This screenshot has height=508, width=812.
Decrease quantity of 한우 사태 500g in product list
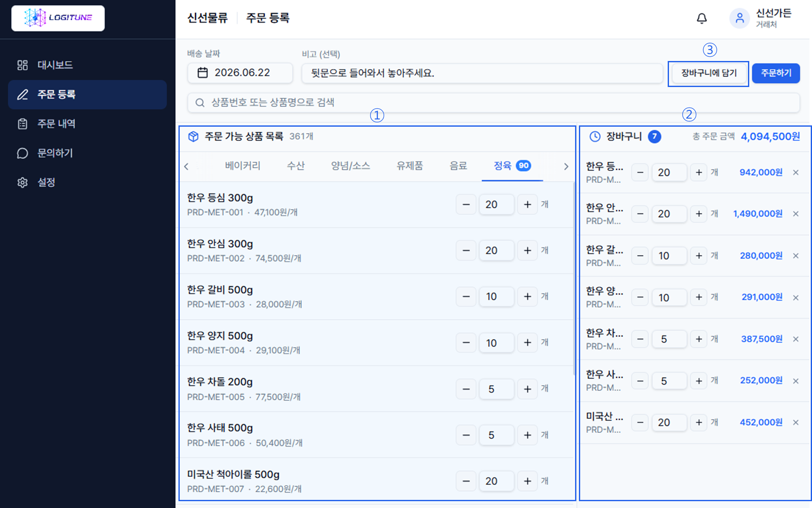coord(466,435)
